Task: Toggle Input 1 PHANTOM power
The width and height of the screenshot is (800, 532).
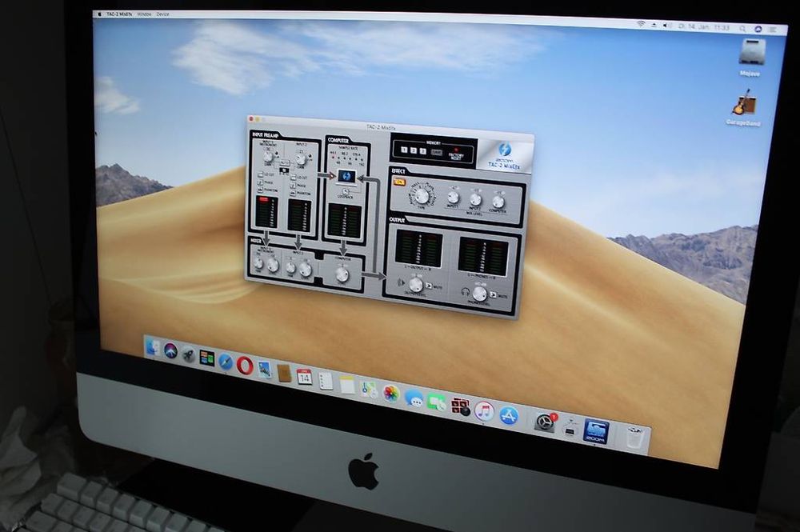Action: (x=261, y=190)
